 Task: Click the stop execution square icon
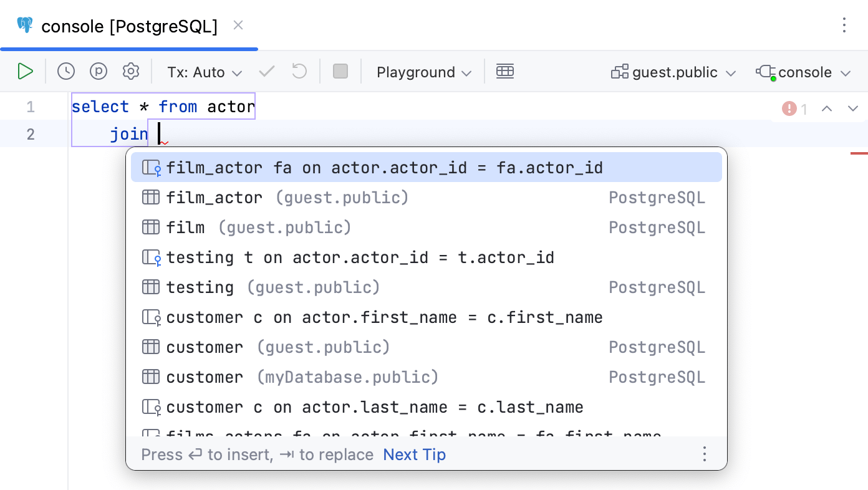[340, 71]
